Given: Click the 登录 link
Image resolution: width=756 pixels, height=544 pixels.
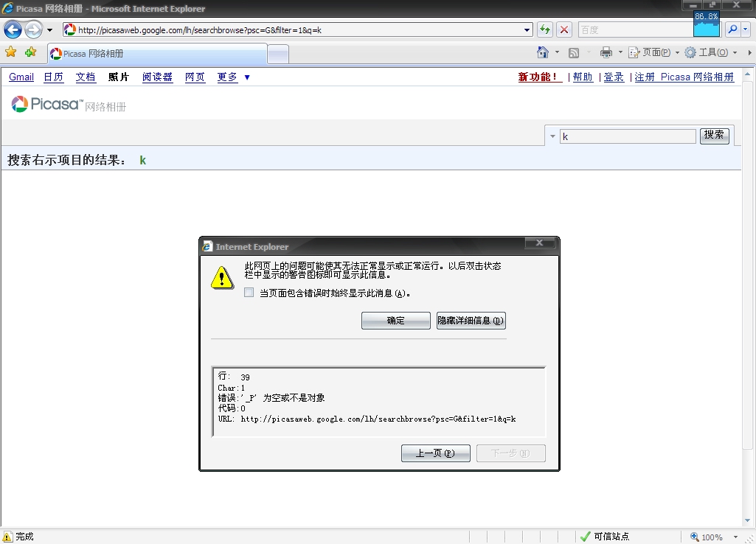Looking at the screenshot, I should tap(614, 77).
